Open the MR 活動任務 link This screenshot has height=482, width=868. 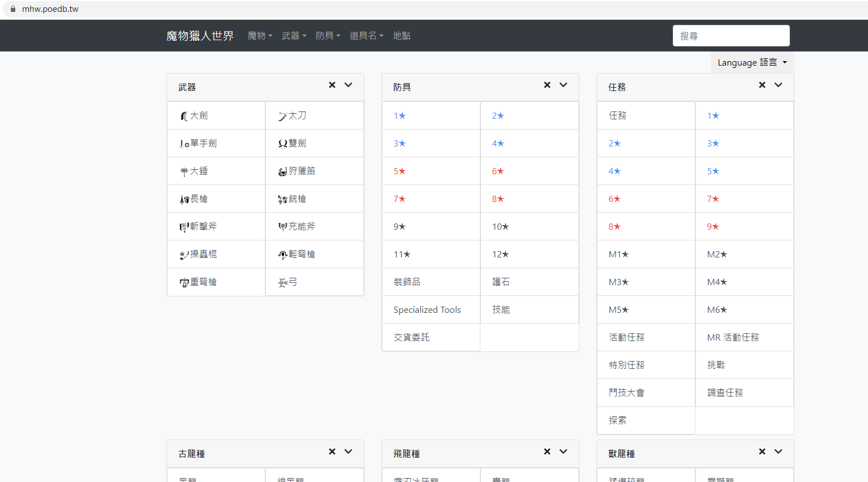733,337
